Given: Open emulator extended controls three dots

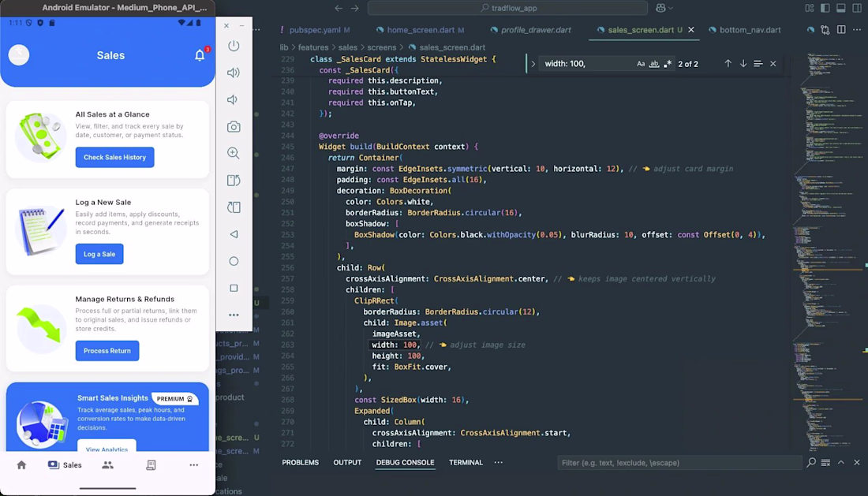Looking at the screenshot, I should (x=234, y=315).
